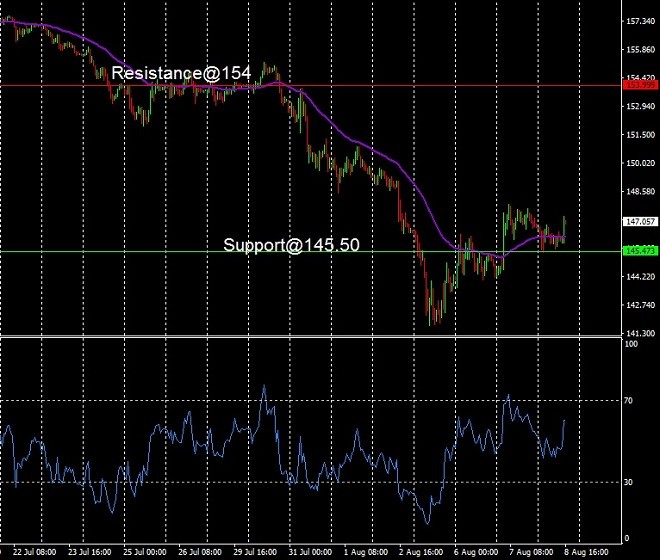Click the current price tag 147.057

click(640, 221)
